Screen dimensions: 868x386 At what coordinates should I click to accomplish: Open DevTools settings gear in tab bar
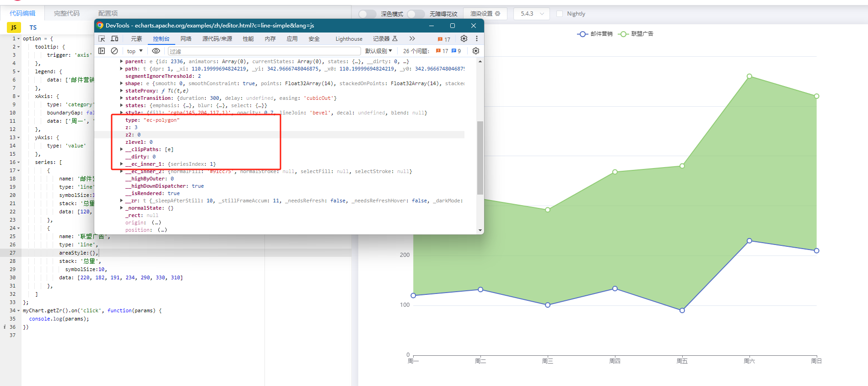click(x=464, y=38)
